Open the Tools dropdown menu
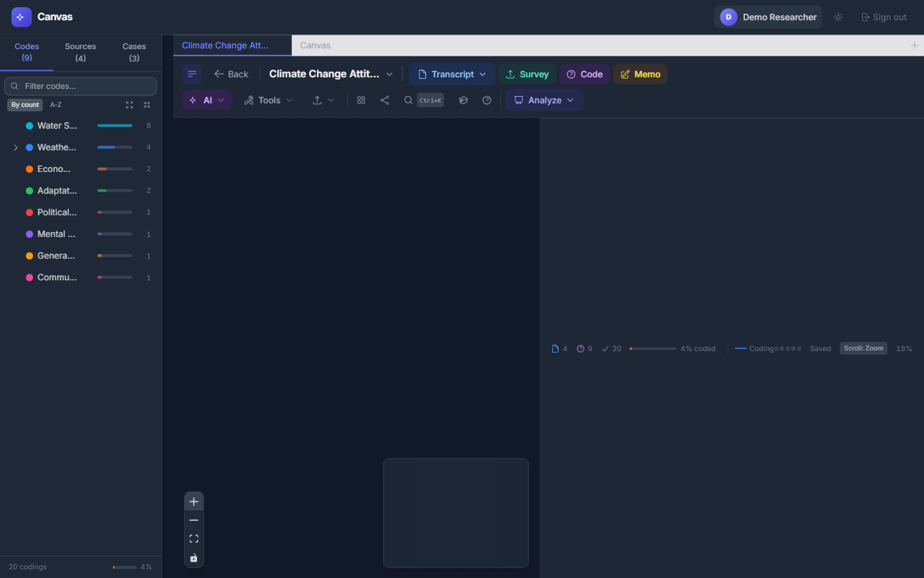The image size is (924, 578). (269, 100)
